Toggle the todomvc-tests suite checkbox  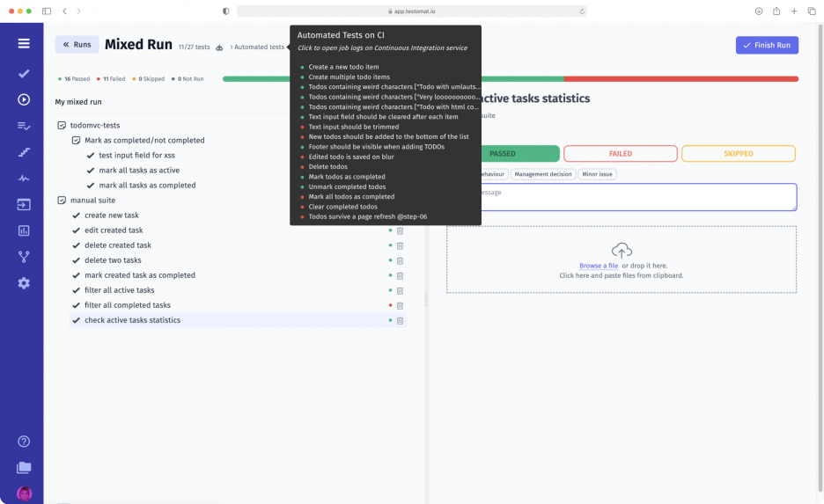[x=62, y=126]
